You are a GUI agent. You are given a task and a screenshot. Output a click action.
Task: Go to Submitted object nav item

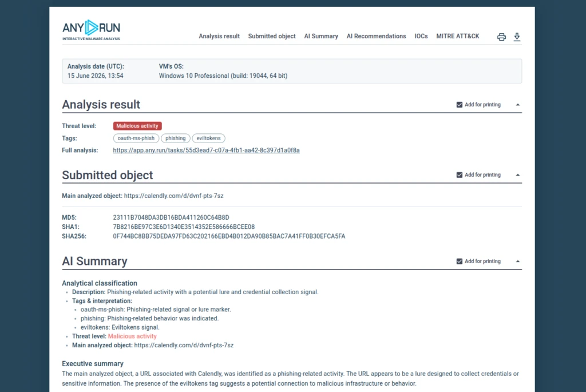coord(272,36)
